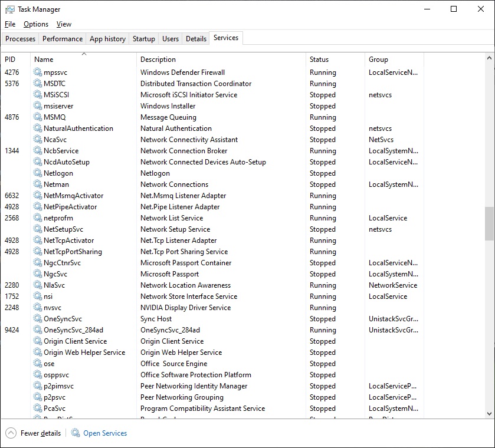The image size is (495, 448).
Task: Click the gear icon beside NlaSvc
Action: tap(38, 285)
